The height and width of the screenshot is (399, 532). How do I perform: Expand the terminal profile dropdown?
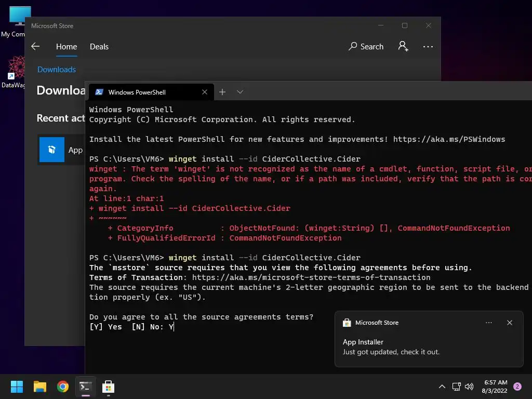[x=240, y=92]
